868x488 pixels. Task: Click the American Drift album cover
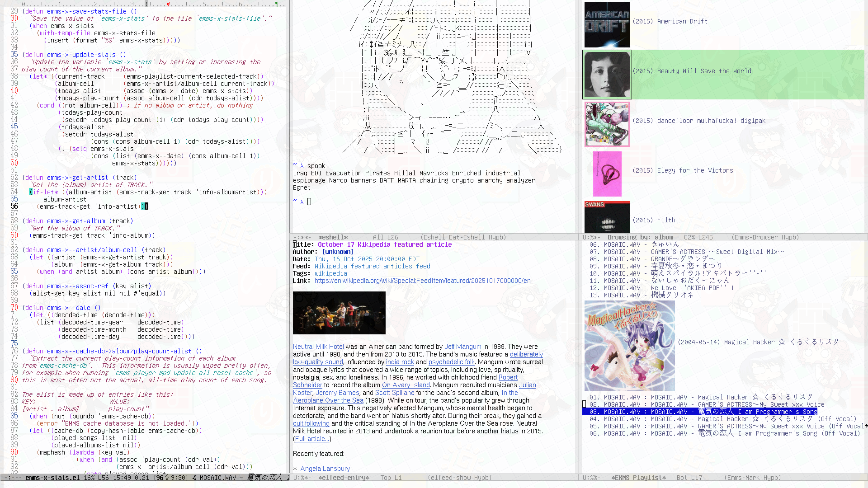pyautogui.click(x=607, y=25)
